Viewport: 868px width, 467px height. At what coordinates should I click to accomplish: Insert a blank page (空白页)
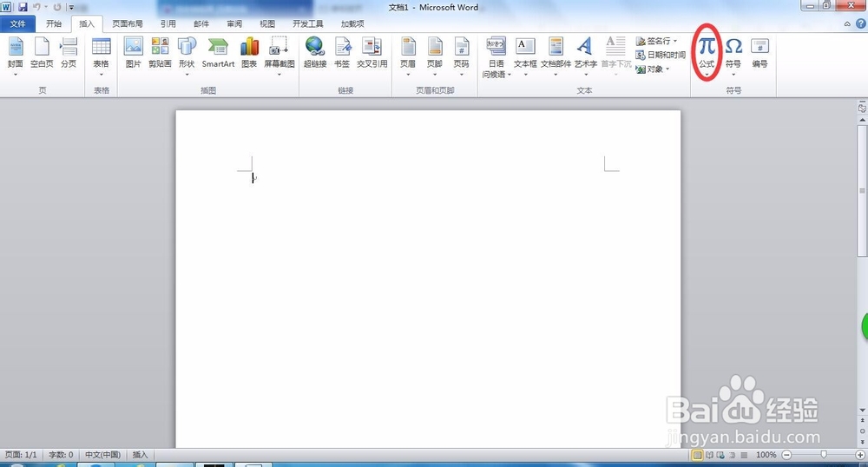tap(42, 54)
